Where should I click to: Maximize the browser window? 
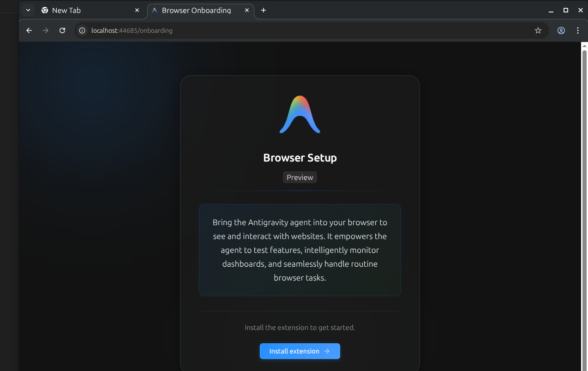pos(566,10)
